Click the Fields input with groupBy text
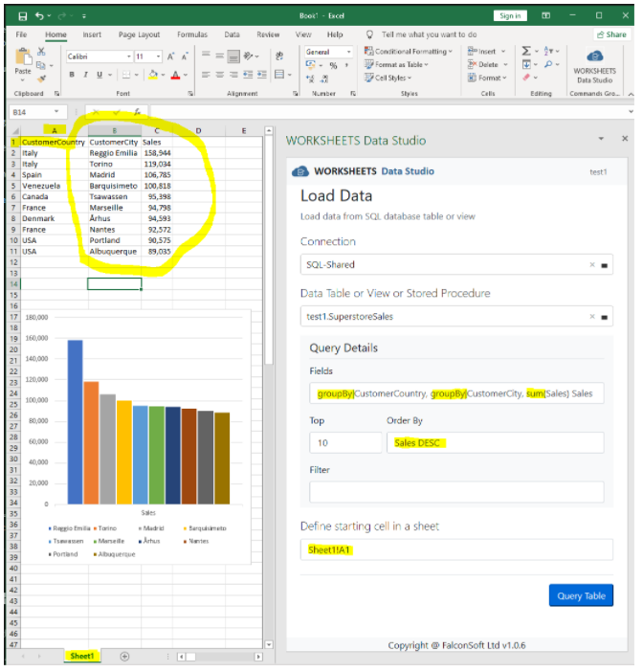This screenshot has width=643, height=672. [456, 393]
